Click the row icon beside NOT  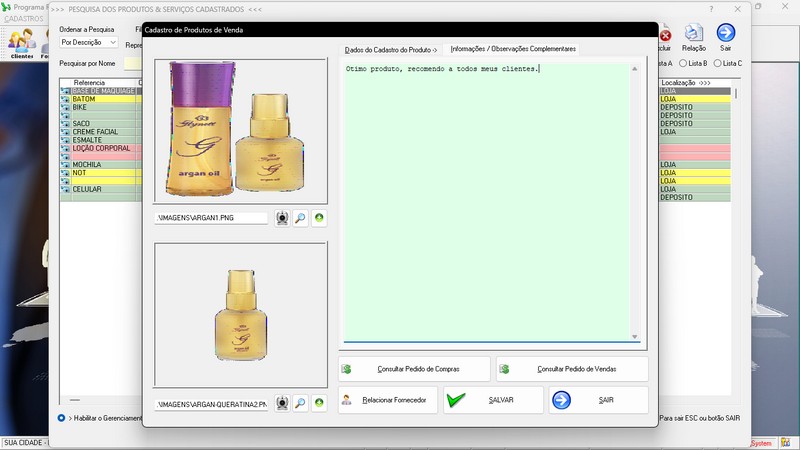[65, 172]
